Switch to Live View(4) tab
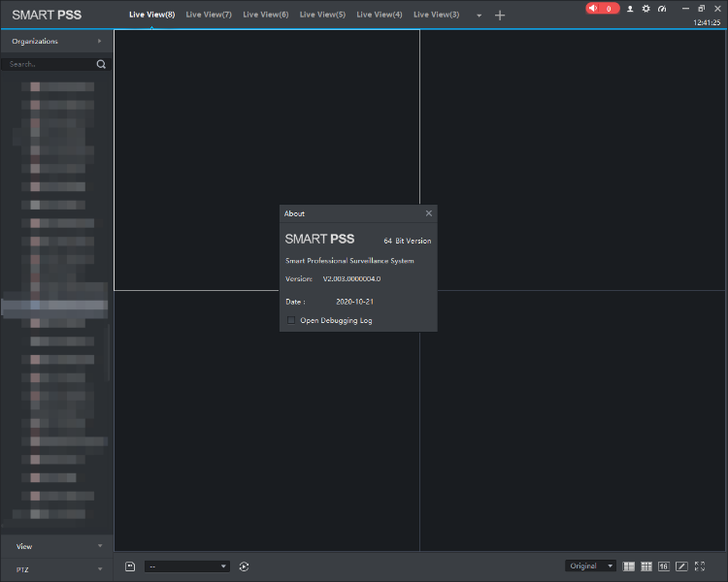Viewport: 728px width, 582px height. (x=380, y=15)
